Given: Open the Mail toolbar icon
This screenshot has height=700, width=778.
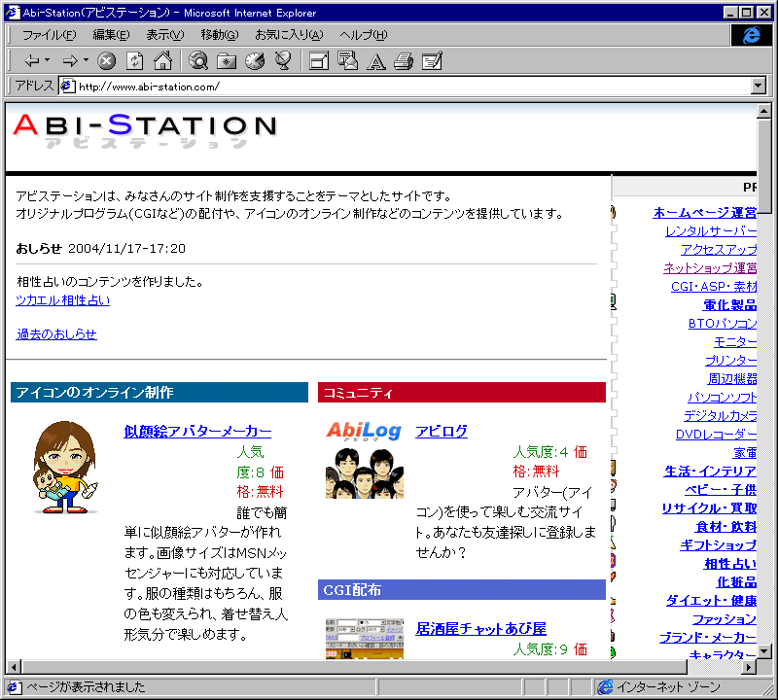Looking at the screenshot, I should 347,61.
